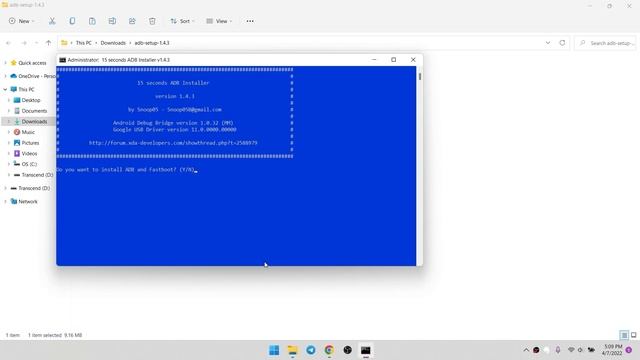Image resolution: width=640 pixels, height=360 pixels.
Task: Click 'This PC' in the address breadcrumb
Action: (x=84, y=43)
